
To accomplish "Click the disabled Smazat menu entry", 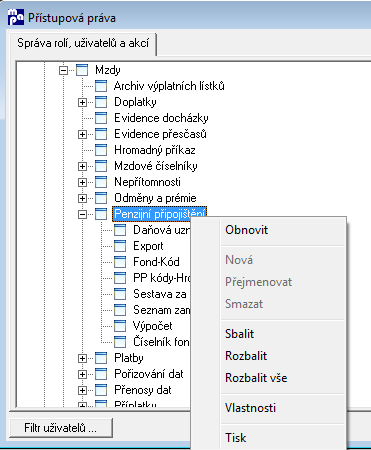I will pos(268,304).
